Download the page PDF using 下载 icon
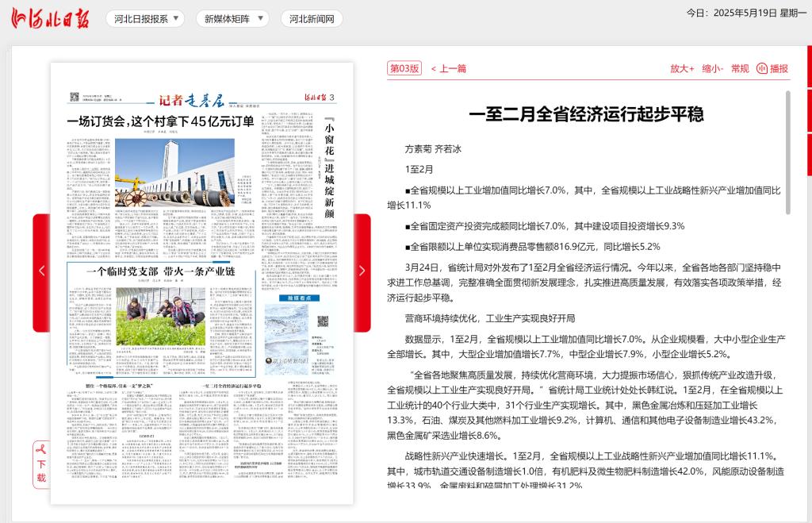The width and height of the screenshot is (812, 523). tap(41, 463)
